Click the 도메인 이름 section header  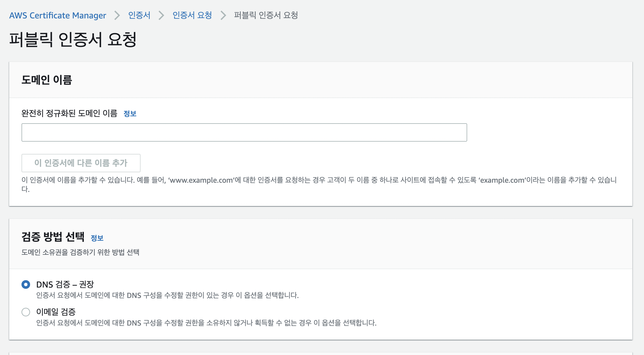point(47,80)
